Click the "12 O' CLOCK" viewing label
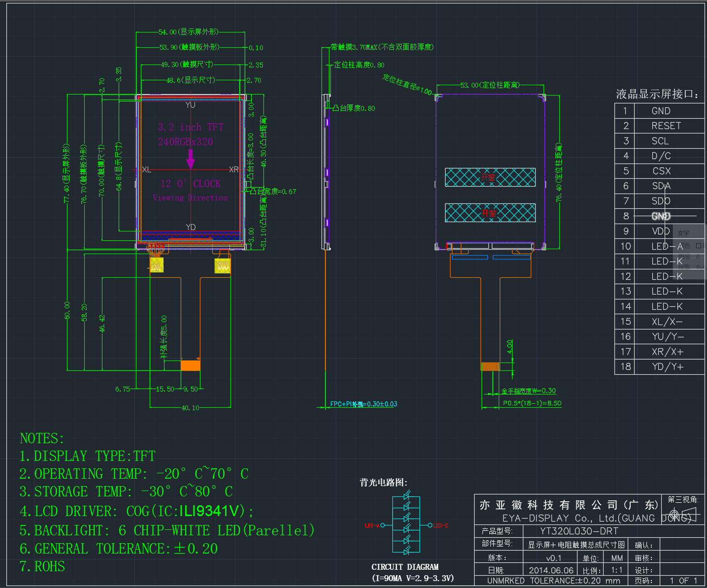The height and width of the screenshot is (588, 707). (191, 184)
